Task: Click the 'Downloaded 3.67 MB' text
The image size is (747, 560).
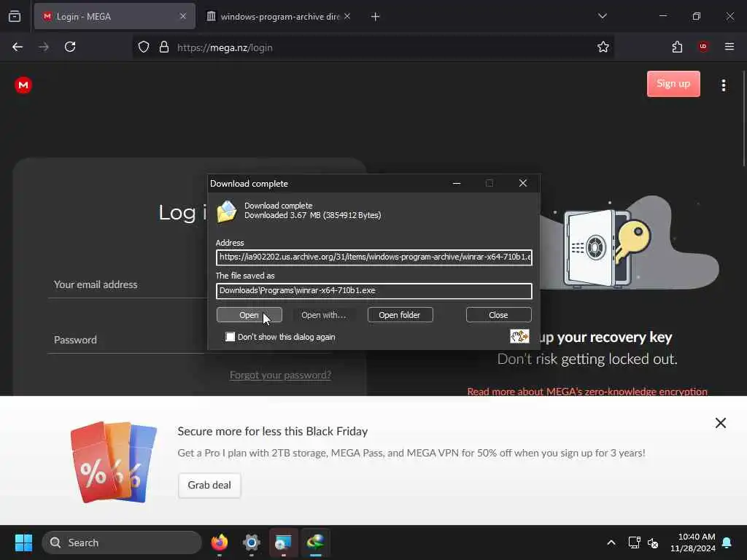Action: coord(312,215)
